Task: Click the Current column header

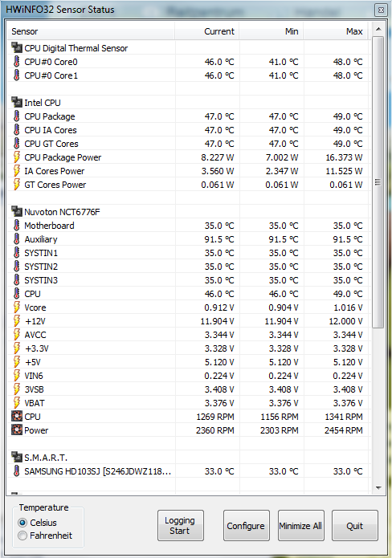Action: (207, 31)
